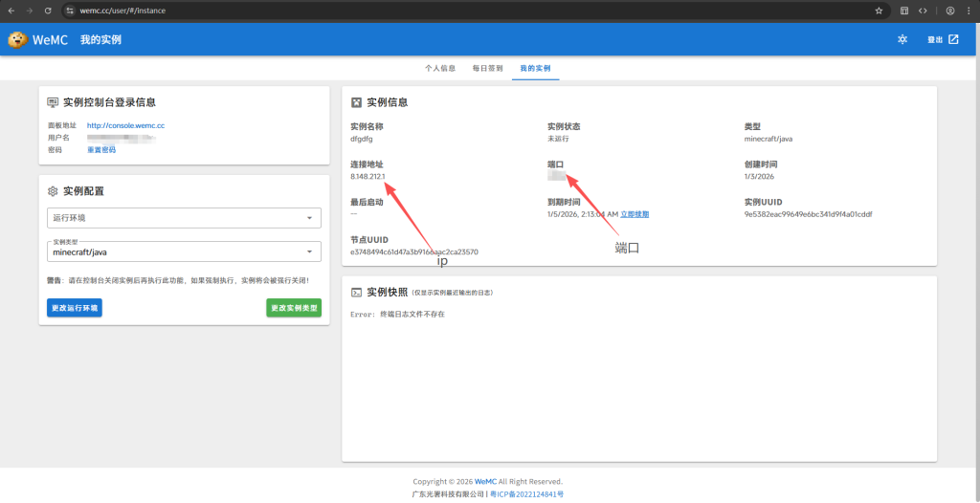Open the http://console.wemc.cc panel link
980x503 pixels.
[x=125, y=125]
